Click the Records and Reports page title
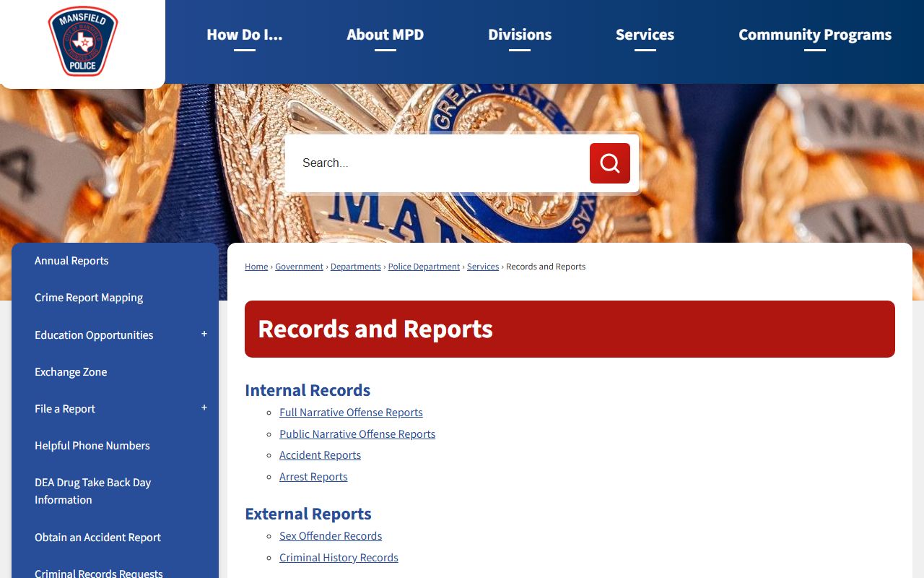 tap(375, 329)
